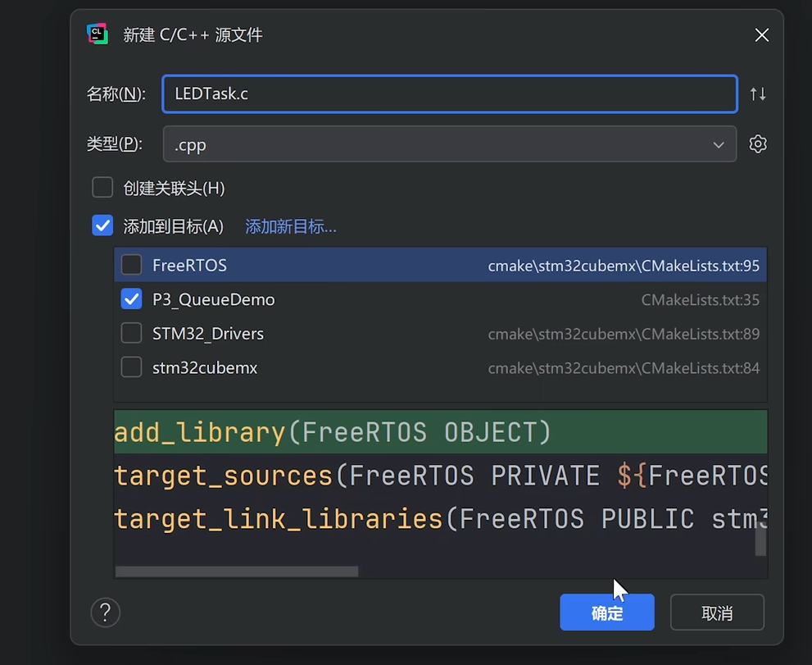
Task: Select the stm32cubemx row name
Action: pos(205,368)
